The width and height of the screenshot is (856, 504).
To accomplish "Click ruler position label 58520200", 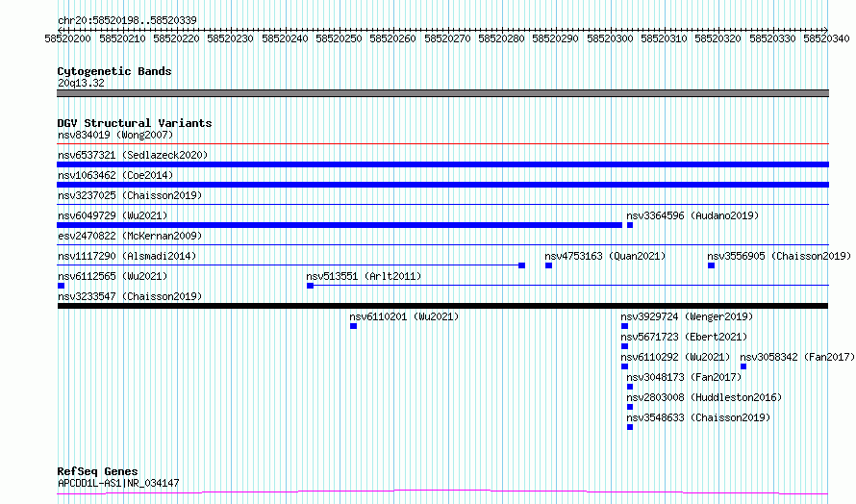I will pyautogui.click(x=67, y=38).
